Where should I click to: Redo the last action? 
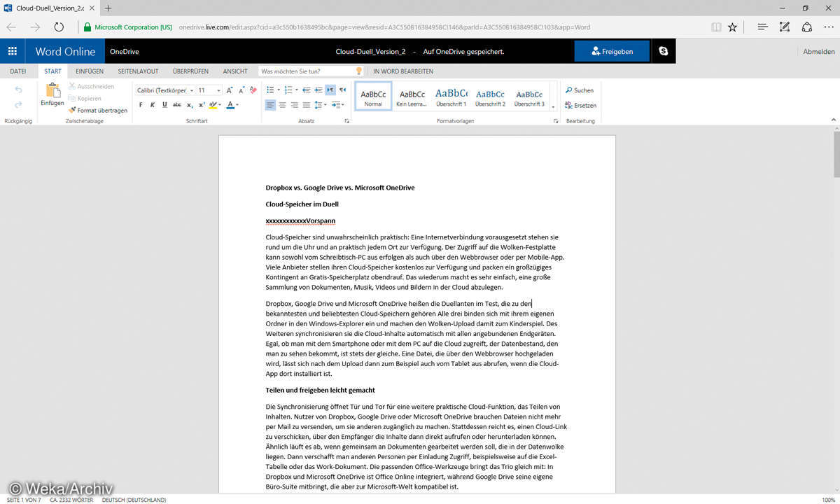(x=18, y=104)
